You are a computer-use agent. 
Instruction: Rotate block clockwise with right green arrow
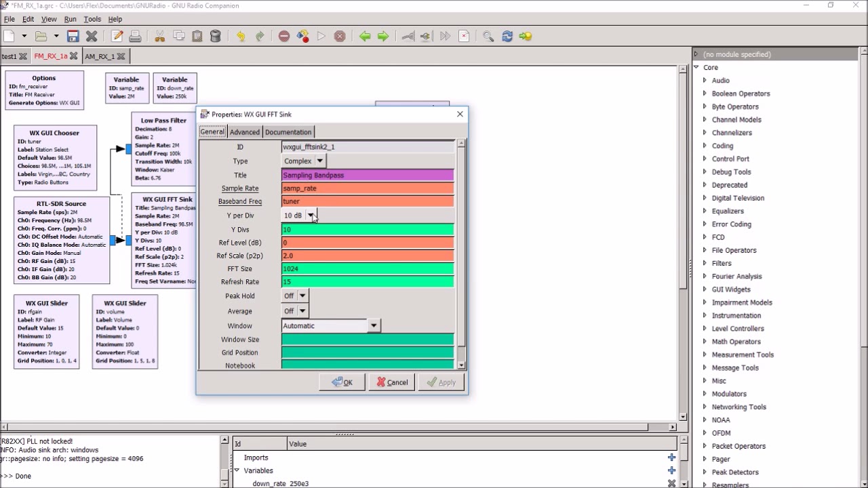[x=383, y=36]
